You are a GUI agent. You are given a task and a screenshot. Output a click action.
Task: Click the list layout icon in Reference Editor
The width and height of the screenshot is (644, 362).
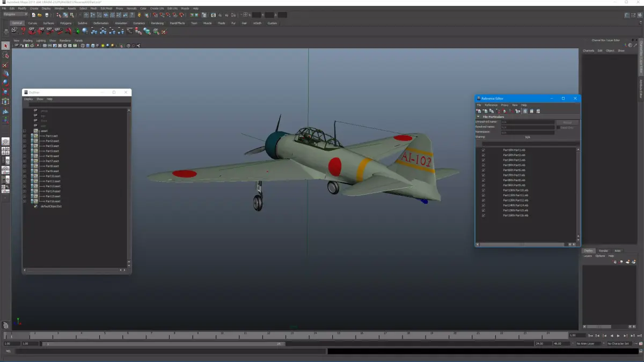[x=525, y=111]
